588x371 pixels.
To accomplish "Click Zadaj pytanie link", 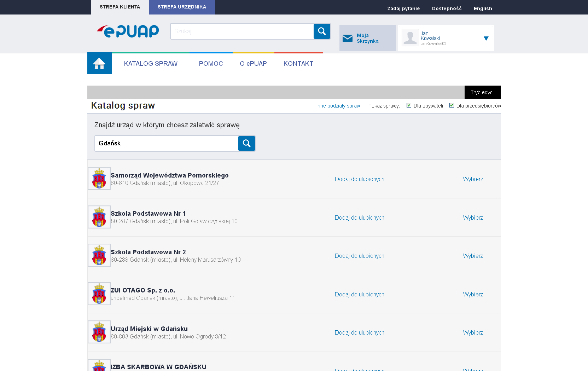I will 403,8.
